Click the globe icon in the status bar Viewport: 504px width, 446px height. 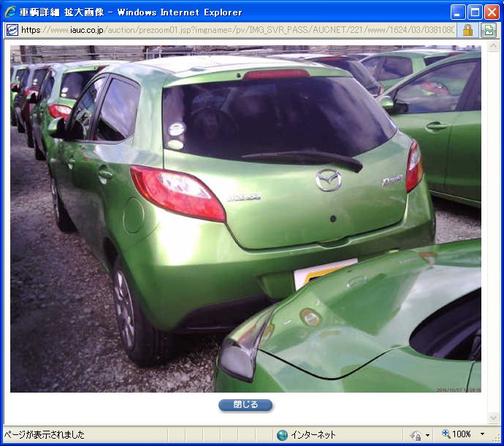(282, 435)
